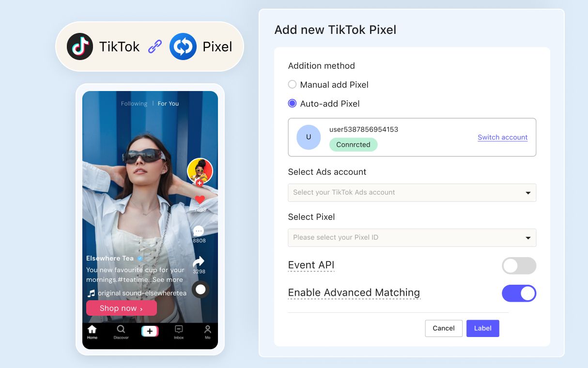Tap the Shop now button on the video
The height and width of the screenshot is (368, 588).
[x=122, y=308]
